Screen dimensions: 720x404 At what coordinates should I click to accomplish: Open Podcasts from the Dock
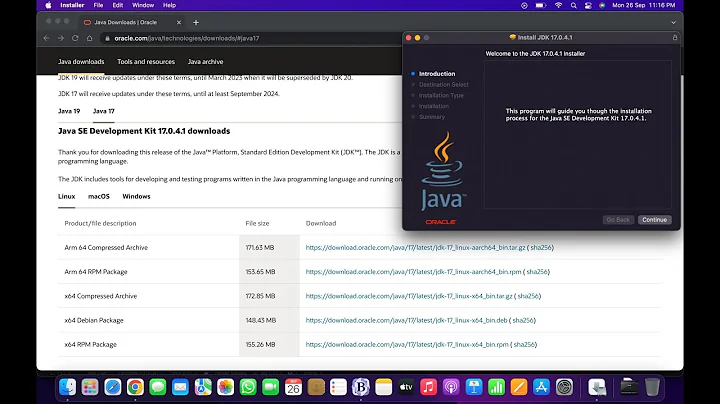click(451, 387)
